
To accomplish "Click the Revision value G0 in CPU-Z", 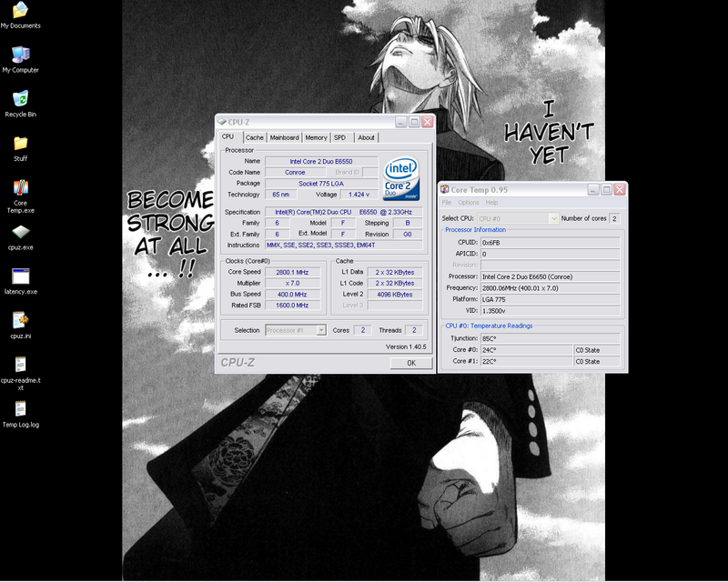I will (x=408, y=235).
